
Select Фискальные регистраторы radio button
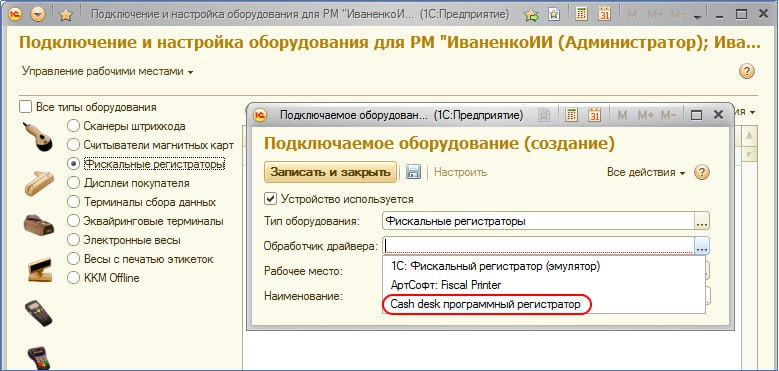[x=73, y=163]
